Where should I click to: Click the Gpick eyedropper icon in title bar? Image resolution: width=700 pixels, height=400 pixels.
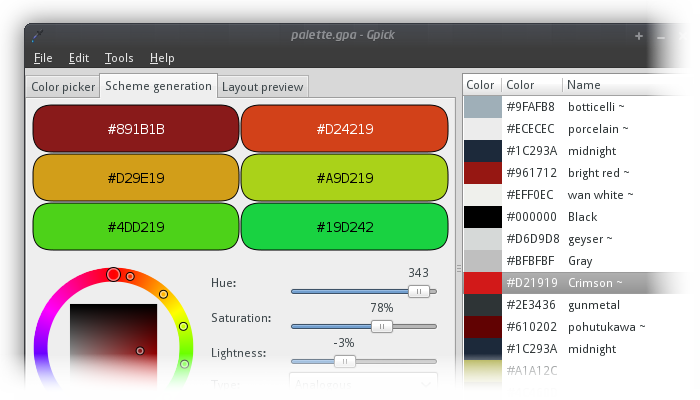point(38,35)
